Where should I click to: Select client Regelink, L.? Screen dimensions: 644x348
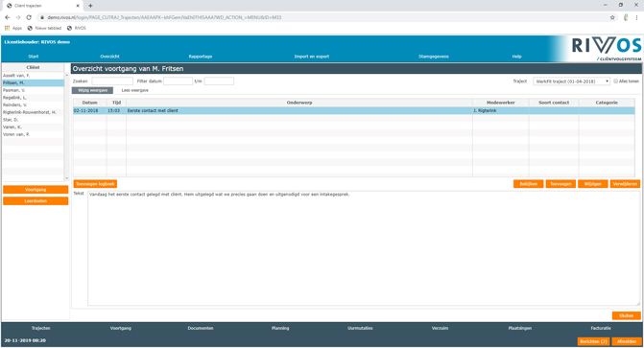(33, 98)
